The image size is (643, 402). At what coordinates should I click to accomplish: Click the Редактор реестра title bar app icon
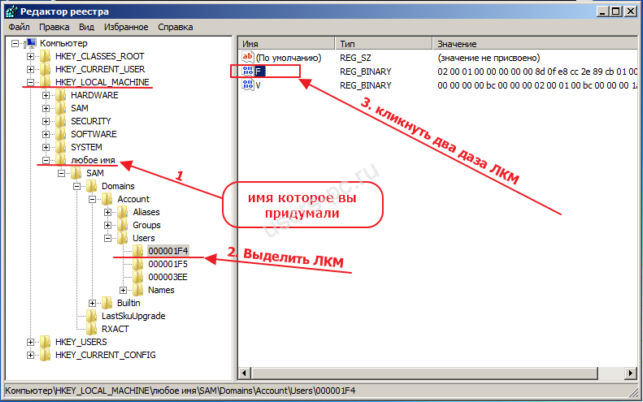click(x=11, y=11)
